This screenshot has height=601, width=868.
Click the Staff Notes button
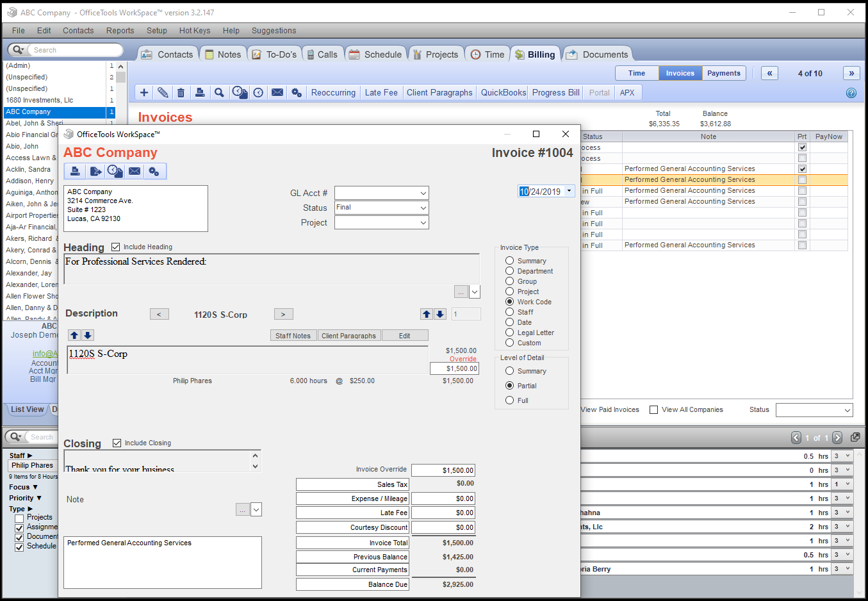click(x=293, y=336)
